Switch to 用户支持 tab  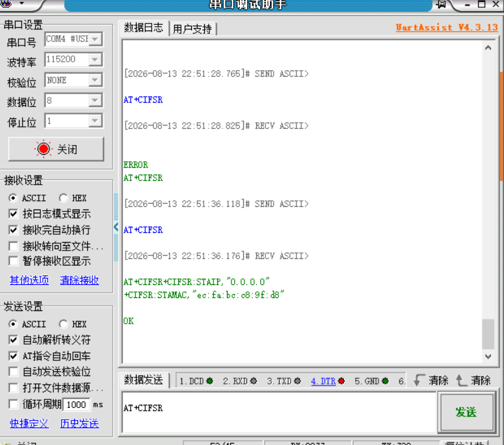pyautogui.click(x=192, y=29)
